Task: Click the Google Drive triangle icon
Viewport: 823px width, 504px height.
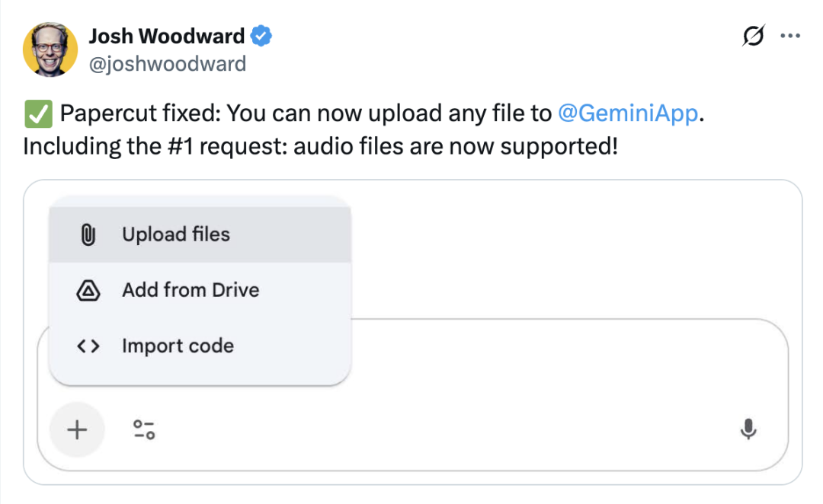Action: click(x=88, y=290)
